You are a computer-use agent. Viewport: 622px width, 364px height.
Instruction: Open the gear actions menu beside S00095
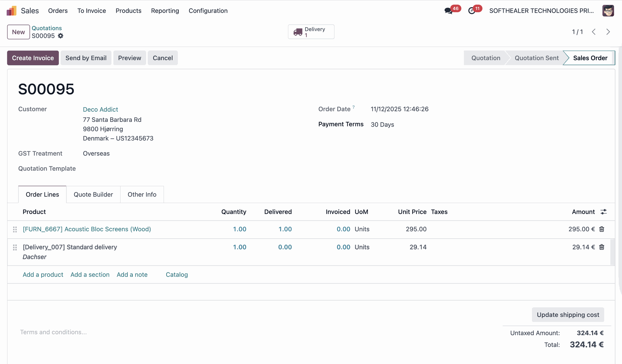pyautogui.click(x=61, y=36)
